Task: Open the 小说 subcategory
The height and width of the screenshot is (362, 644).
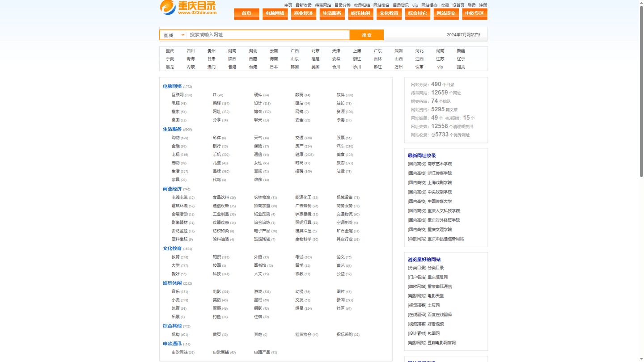Action: (x=175, y=300)
